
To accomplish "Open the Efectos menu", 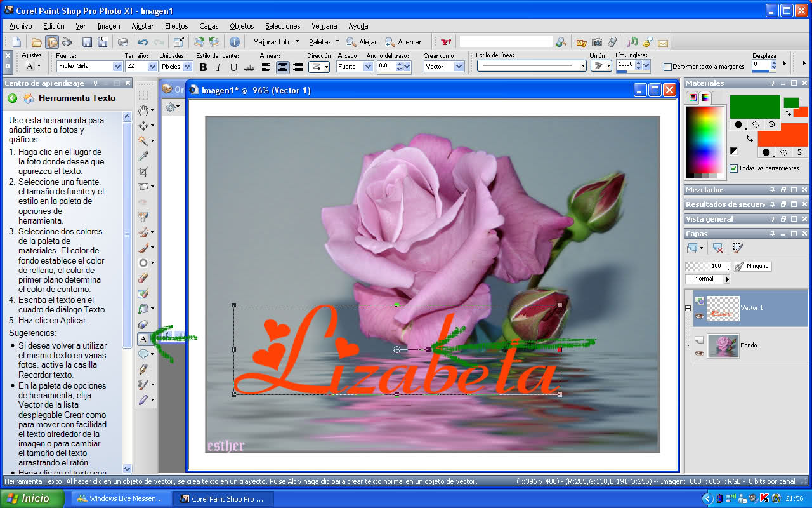I will pos(176,26).
